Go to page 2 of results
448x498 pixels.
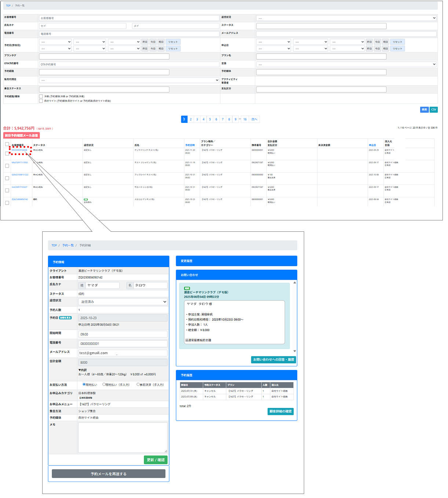tap(191, 119)
